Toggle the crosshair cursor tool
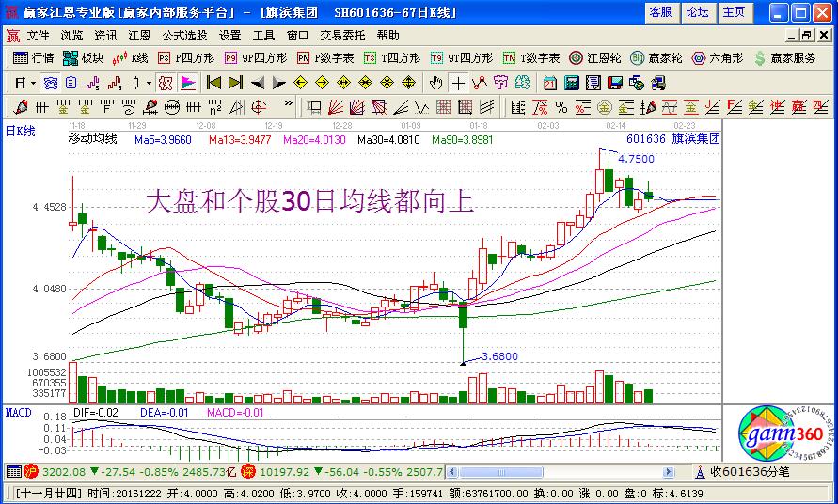Viewport: 838px width, 504px height. [x=456, y=83]
